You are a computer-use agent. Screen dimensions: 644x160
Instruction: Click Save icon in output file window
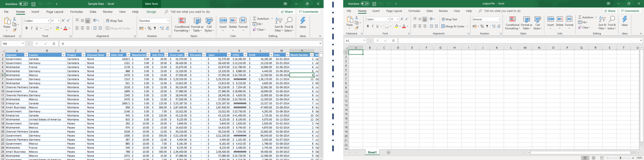click(374, 3)
